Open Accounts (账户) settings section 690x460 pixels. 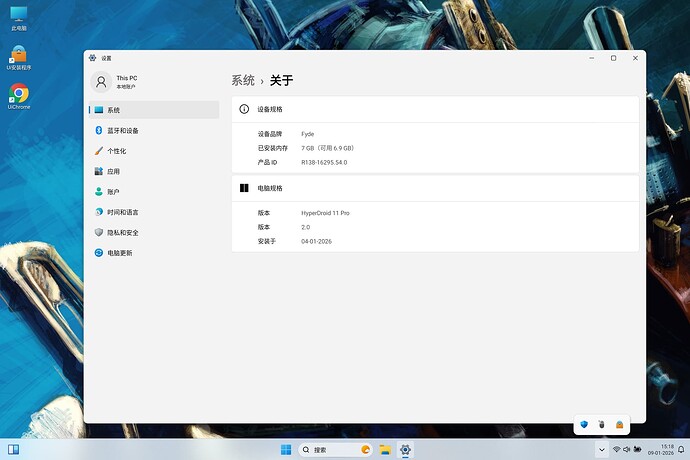(113, 192)
